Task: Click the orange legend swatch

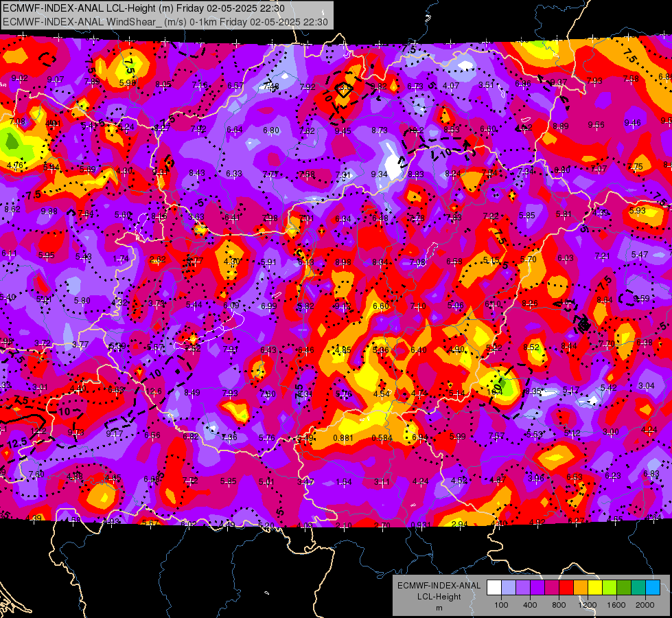Action: click(581, 588)
